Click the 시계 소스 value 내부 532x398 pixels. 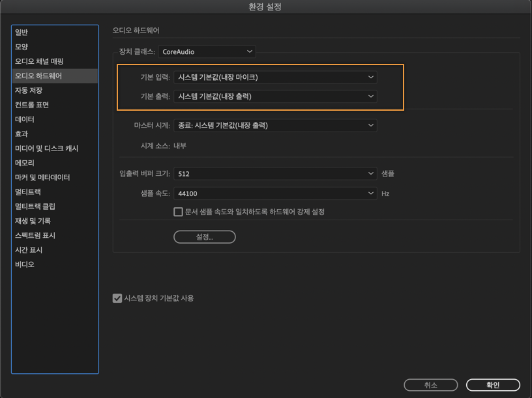[x=180, y=146]
